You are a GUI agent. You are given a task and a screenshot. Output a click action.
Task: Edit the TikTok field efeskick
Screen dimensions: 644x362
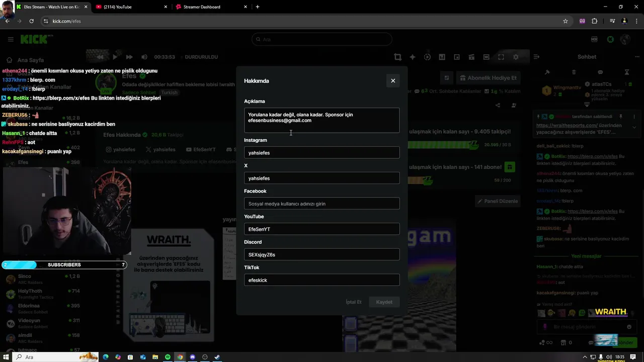[321, 280]
